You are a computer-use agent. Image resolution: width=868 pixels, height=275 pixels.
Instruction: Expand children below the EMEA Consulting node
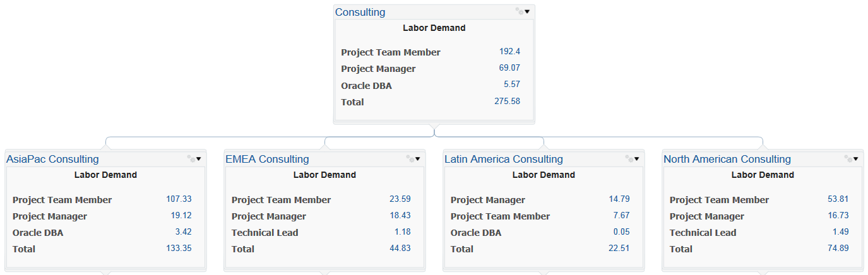pos(324,272)
